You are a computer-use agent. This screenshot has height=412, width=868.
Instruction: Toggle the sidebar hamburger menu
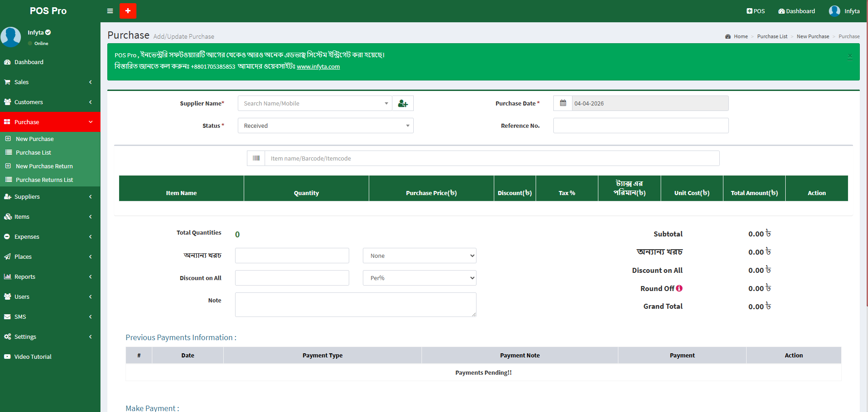click(x=110, y=11)
